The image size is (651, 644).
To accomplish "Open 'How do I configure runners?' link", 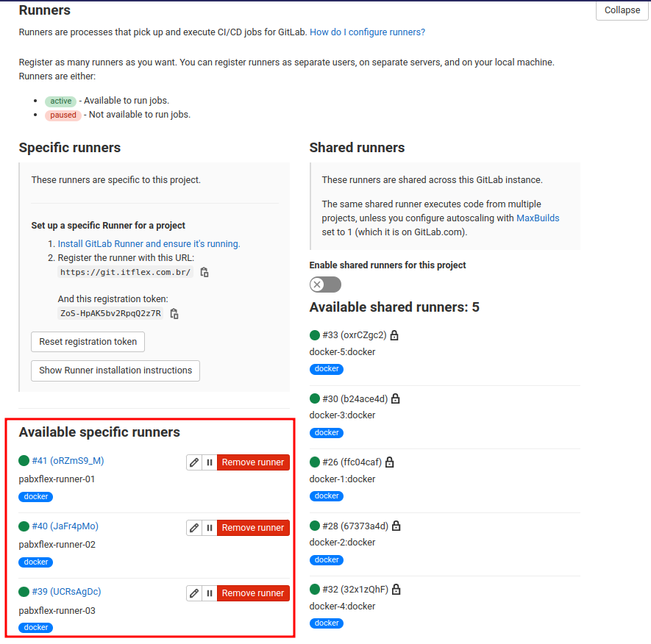I will click(368, 32).
